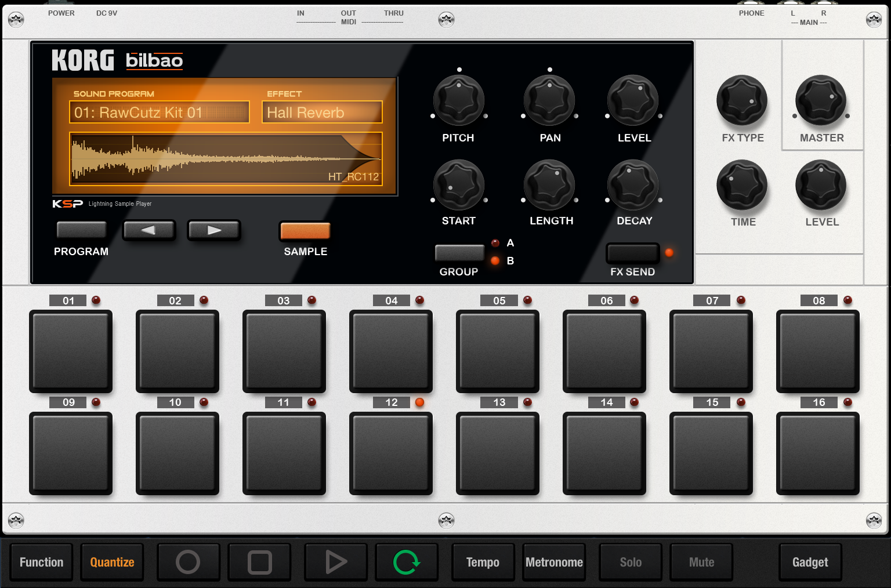Click the KORG bilbao logo

117,60
